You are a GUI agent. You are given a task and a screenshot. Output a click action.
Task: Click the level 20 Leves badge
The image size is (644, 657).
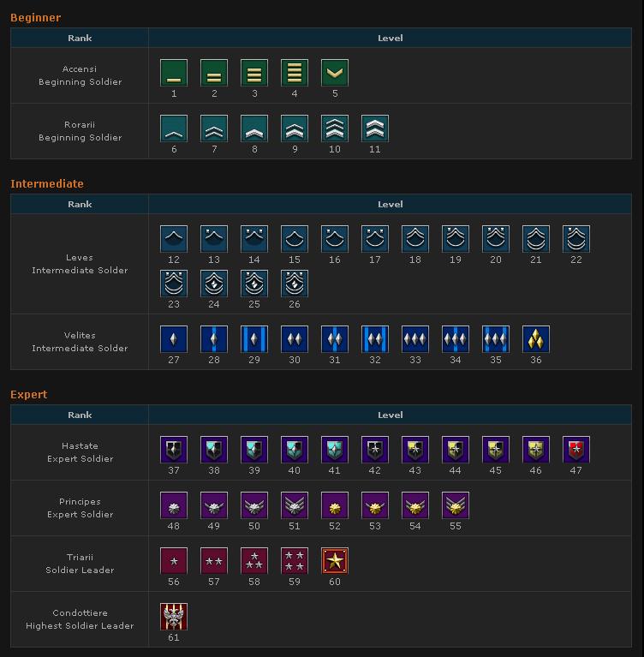point(496,239)
